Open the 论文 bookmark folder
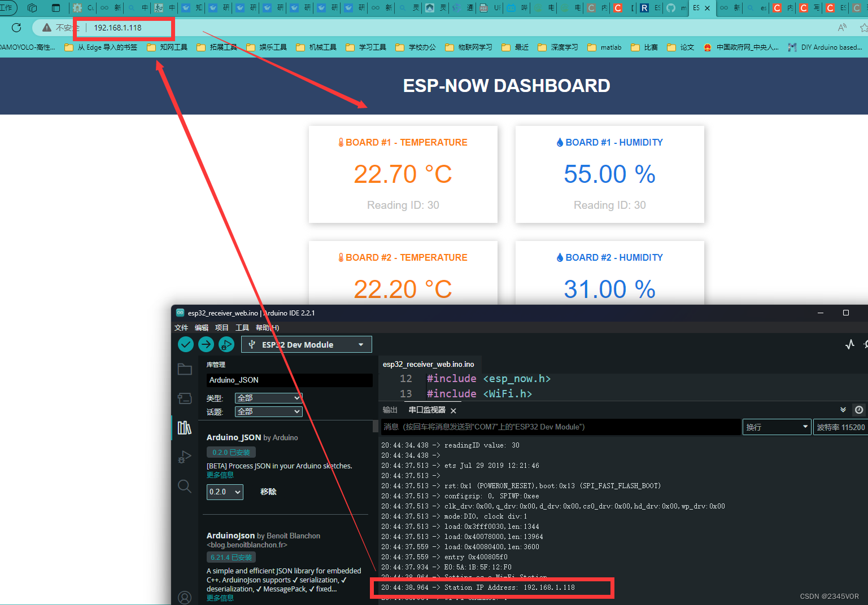Viewport: 868px width, 605px height. click(x=681, y=47)
